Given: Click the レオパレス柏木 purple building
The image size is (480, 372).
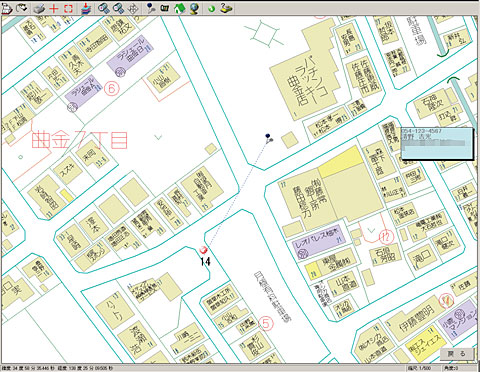Looking at the screenshot, I should click(319, 242).
